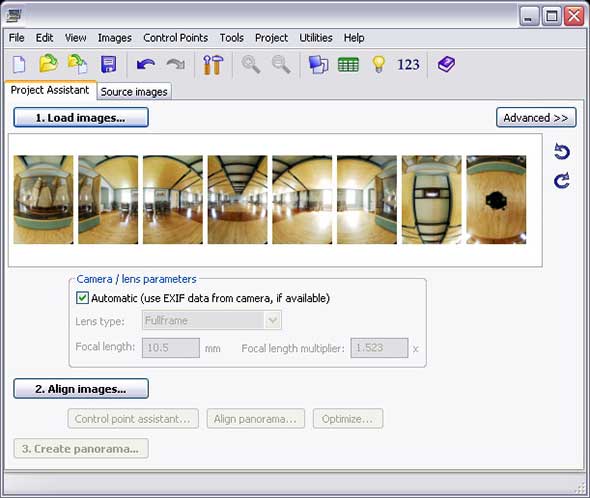Uncheck Automatic EXIF data checkbox
590x498 pixels.
82,298
